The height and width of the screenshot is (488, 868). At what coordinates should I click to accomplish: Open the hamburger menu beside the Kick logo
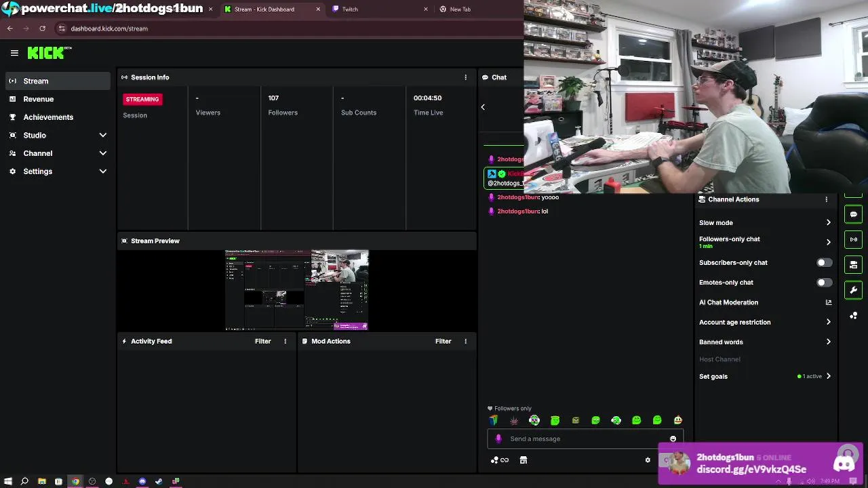[x=14, y=53]
